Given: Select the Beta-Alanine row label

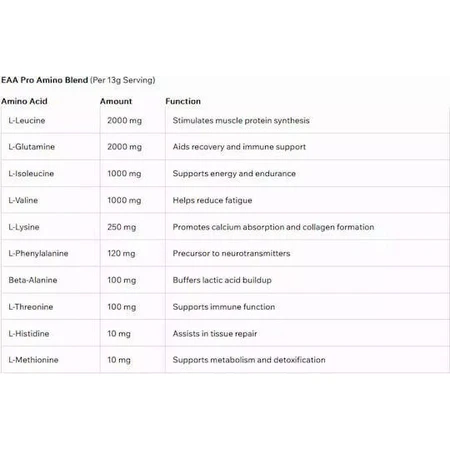Looking at the screenshot, I should coord(33,280).
